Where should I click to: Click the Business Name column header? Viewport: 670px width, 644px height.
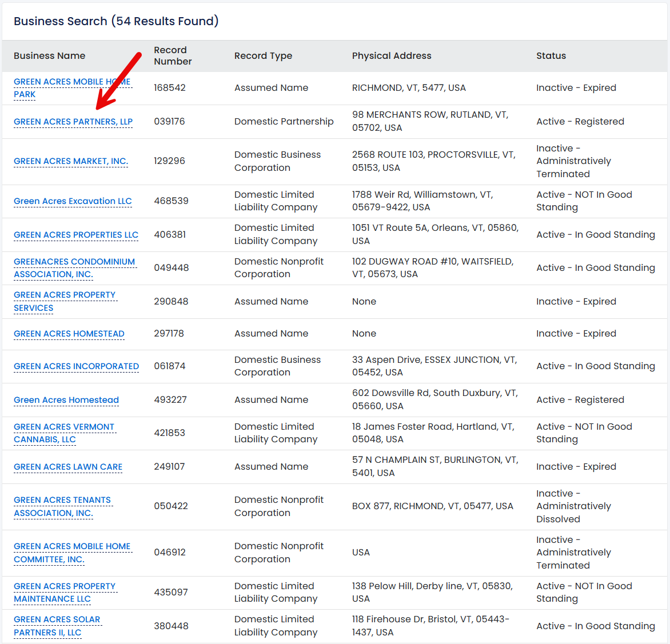pos(50,55)
